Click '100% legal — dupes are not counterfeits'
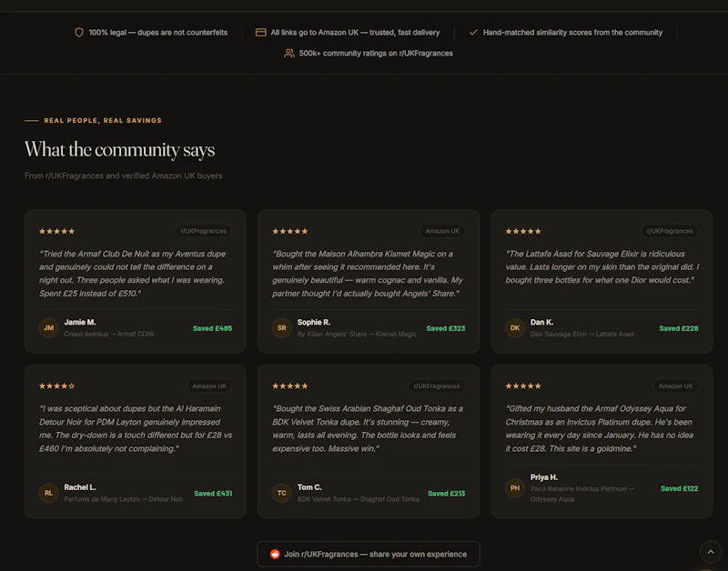Image resolution: width=728 pixels, height=571 pixels. tap(158, 33)
